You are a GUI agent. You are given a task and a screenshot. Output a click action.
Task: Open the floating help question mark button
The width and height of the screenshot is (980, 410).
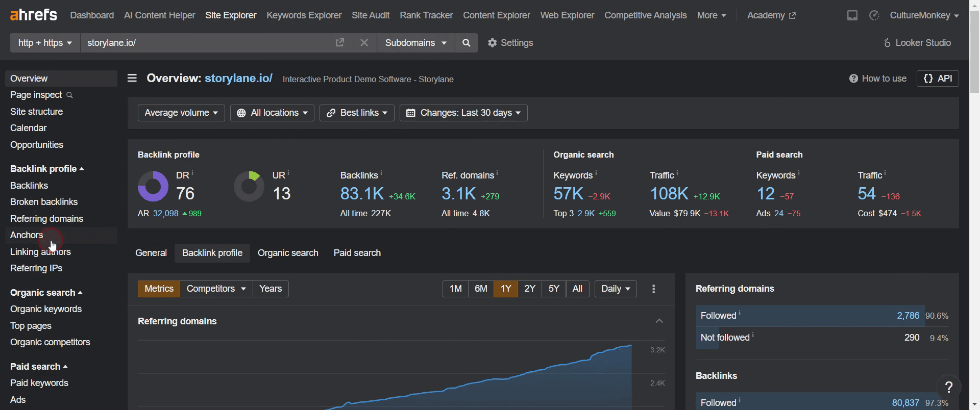pos(949,388)
